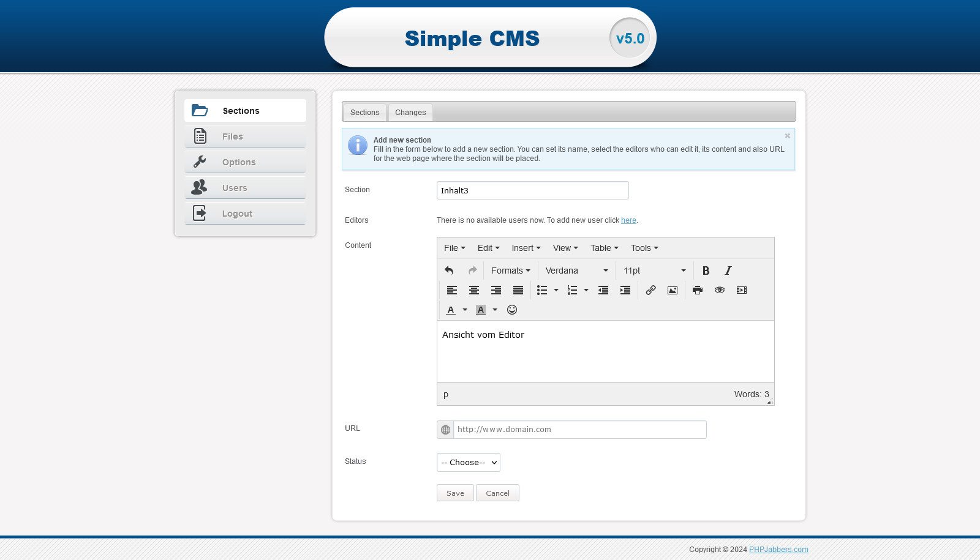980x560 pixels.
Task: Center-align the text
Action: [x=474, y=290]
